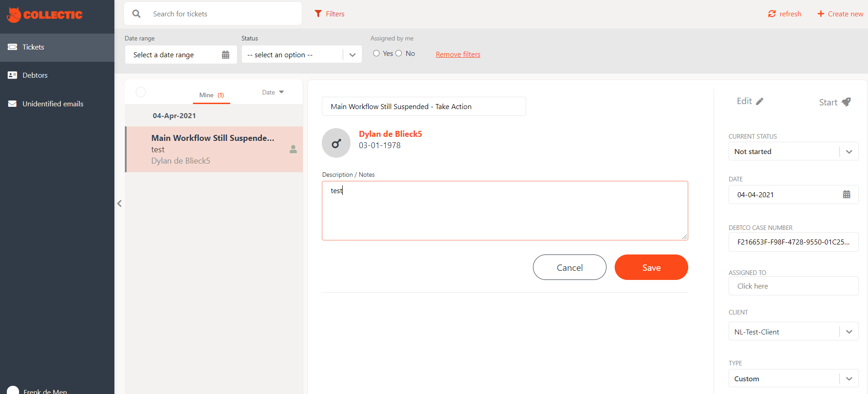868x394 pixels.
Task: Click the birthdate 03-01-1978 text
Action: point(380,145)
